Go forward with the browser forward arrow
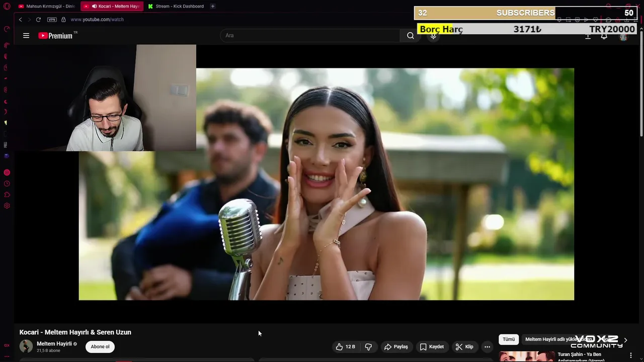 [x=29, y=20]
